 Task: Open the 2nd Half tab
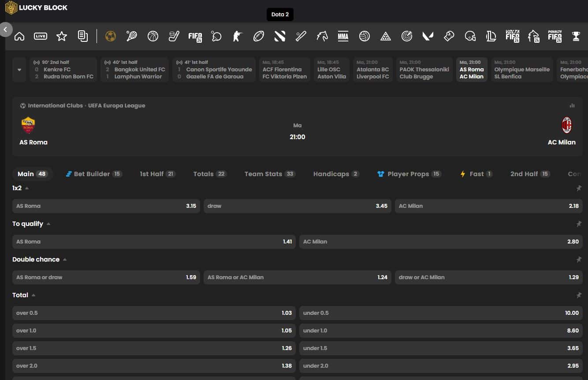[530, 174]
